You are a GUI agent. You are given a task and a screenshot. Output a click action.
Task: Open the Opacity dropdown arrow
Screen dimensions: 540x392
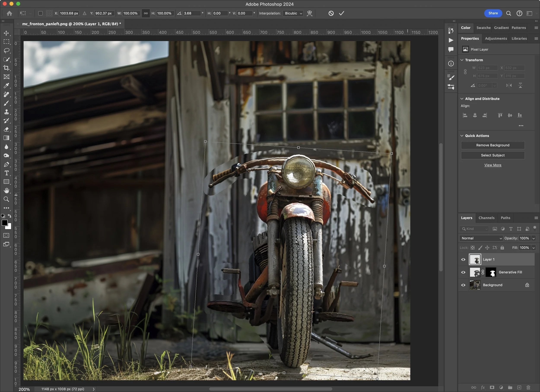click(534, 238)
